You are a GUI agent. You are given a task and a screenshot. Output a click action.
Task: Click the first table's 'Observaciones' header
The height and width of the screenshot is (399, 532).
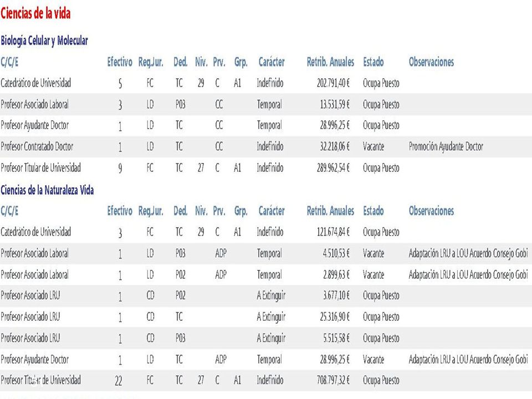pyautogui.click(x=431, y=62)
